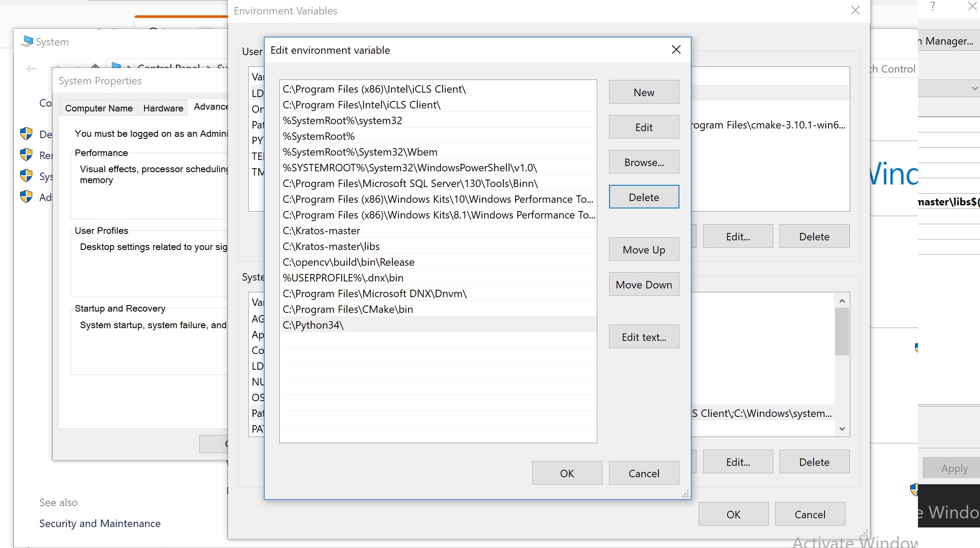The width and height of the screenshot is (980, 548).
Task: Switch to the Computer Name tab
Action: (x=98, y=108)
